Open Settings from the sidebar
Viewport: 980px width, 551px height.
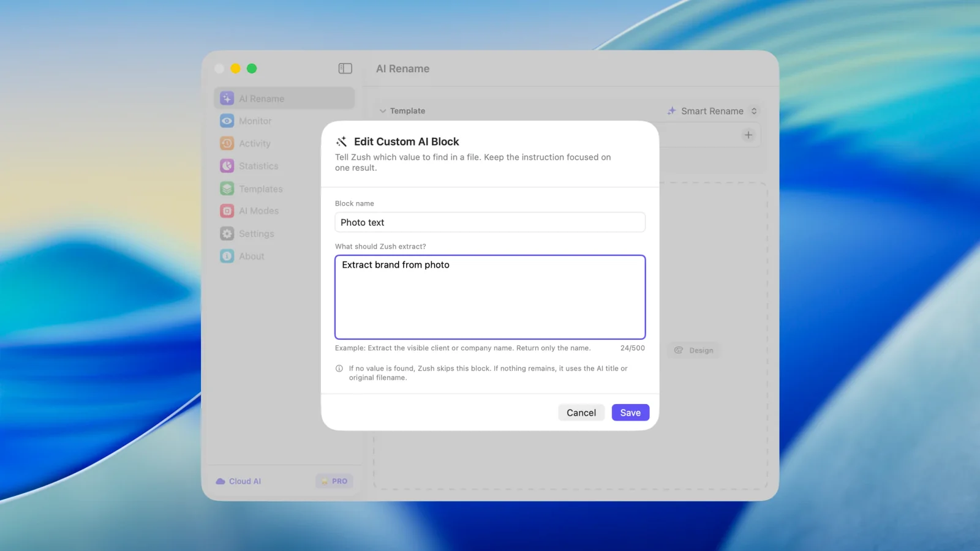[x=284, y=234]
